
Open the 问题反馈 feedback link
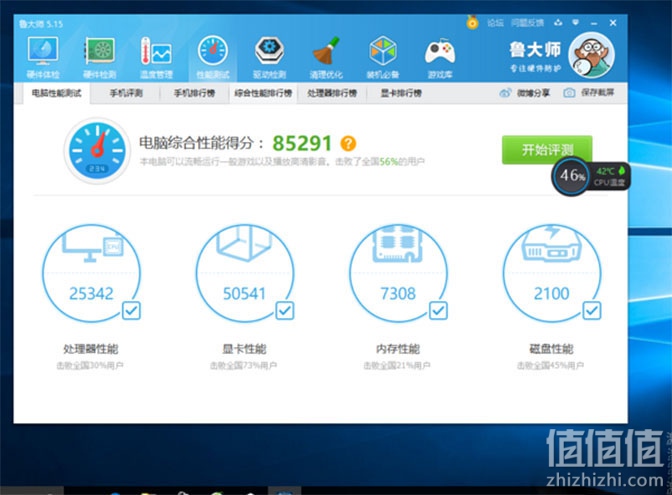[527, 23]
